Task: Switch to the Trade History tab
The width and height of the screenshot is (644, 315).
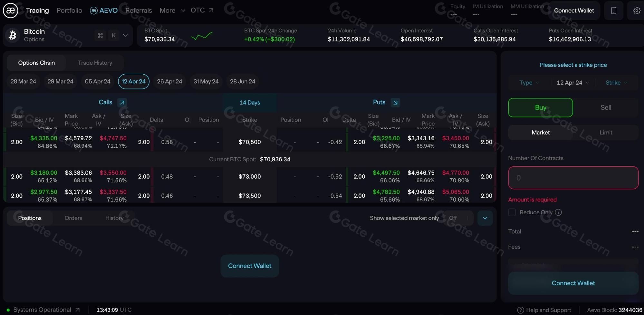Action: [95, 63]
